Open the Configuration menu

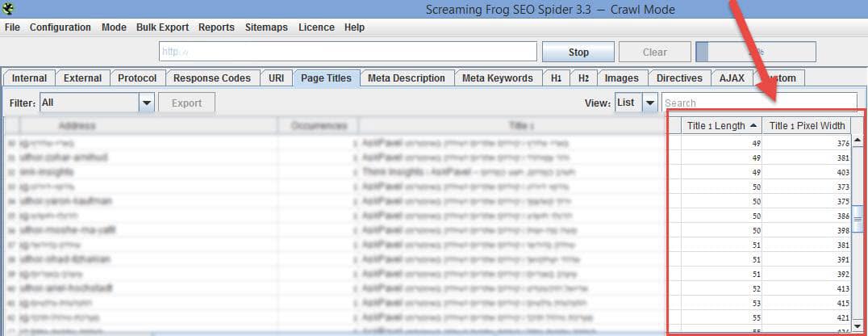[x=61, y=27]
